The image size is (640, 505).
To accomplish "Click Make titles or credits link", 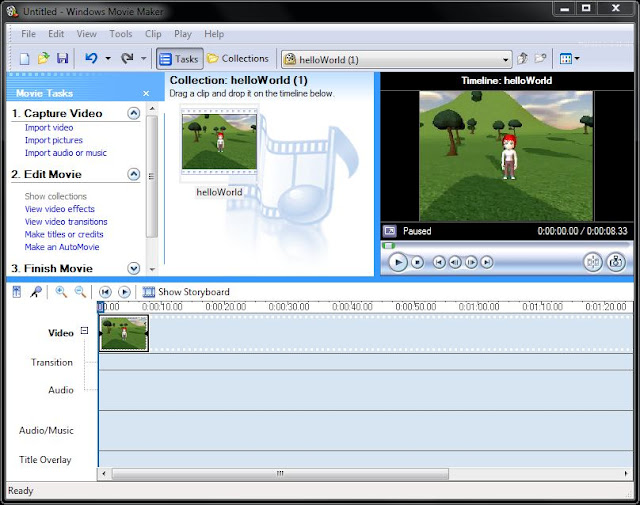I will (64, 234).
